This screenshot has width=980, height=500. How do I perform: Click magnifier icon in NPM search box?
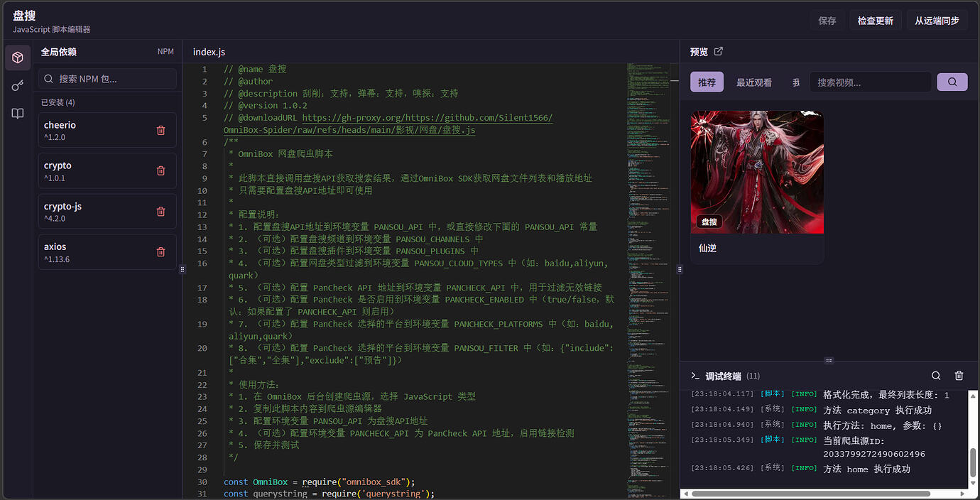coord(50,79)
